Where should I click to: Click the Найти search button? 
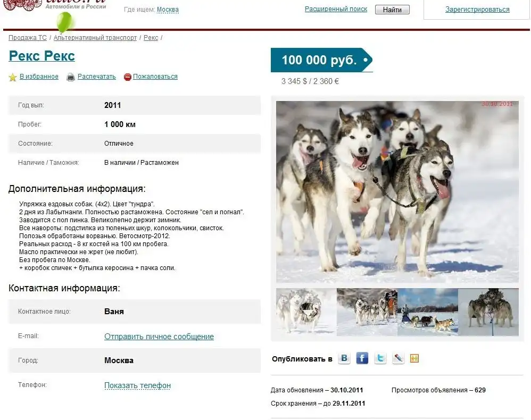(x=392, y=10)
